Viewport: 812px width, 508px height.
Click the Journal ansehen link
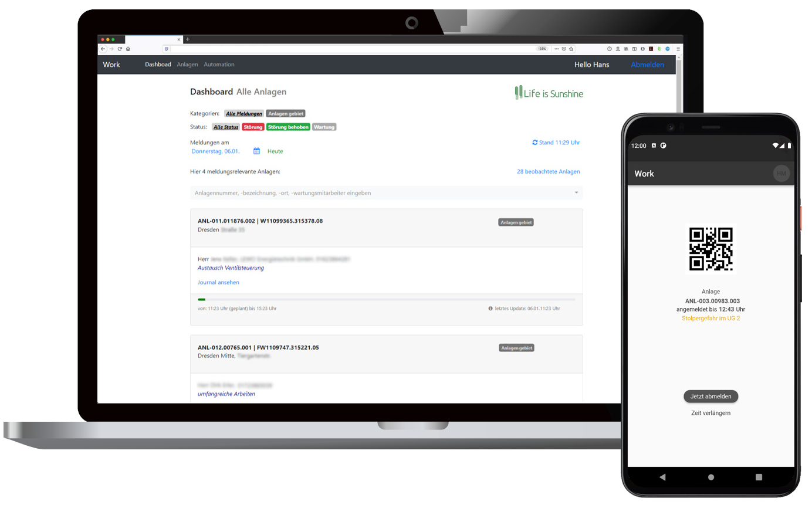[x=218, y=282]
